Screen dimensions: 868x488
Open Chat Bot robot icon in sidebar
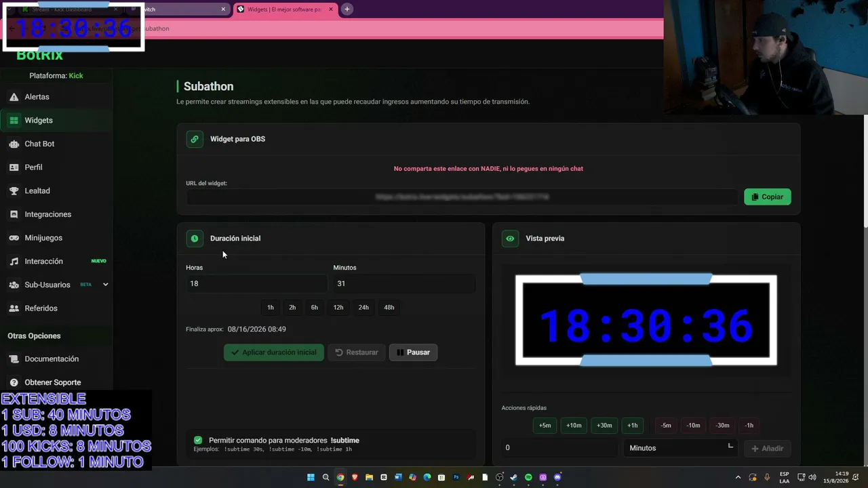coord(14,144)
